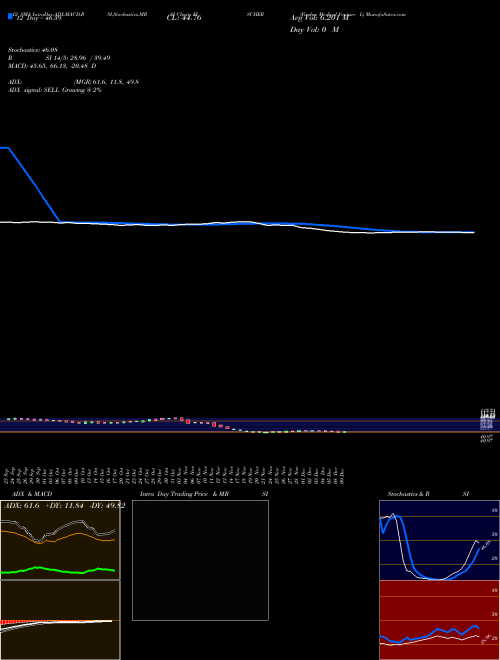
Task: Click the date axis labels under the candle strip
Action: coord(175,475)
